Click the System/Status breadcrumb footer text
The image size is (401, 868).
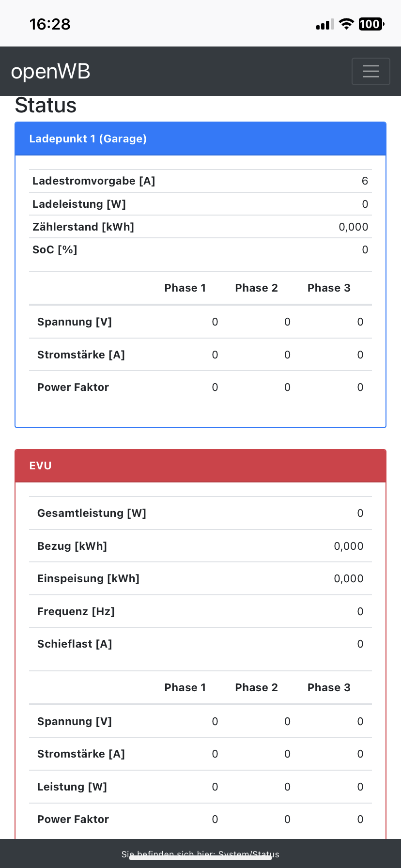pos(200,854)
